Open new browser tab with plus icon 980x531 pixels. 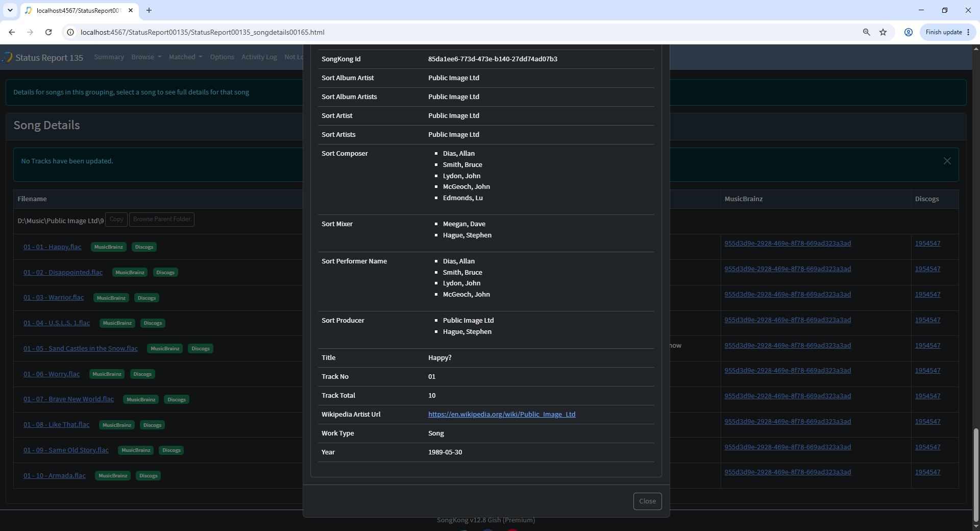tap(149, 10)
